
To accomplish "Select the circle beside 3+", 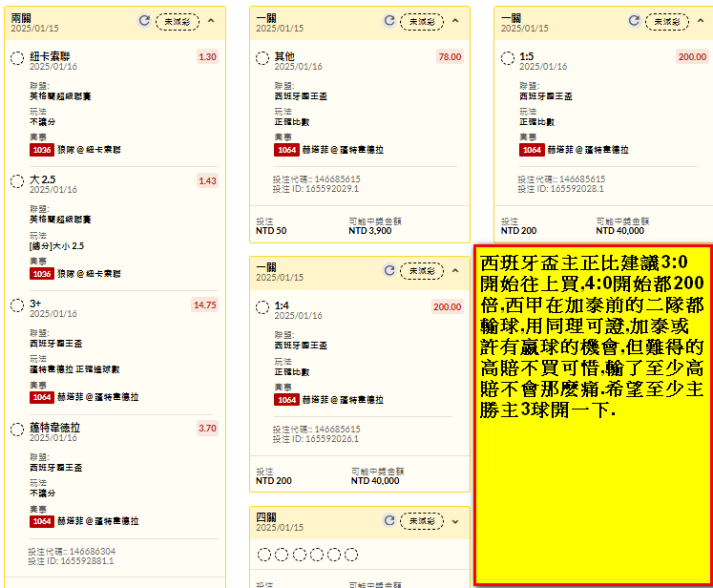I will [x=17, y=305].
